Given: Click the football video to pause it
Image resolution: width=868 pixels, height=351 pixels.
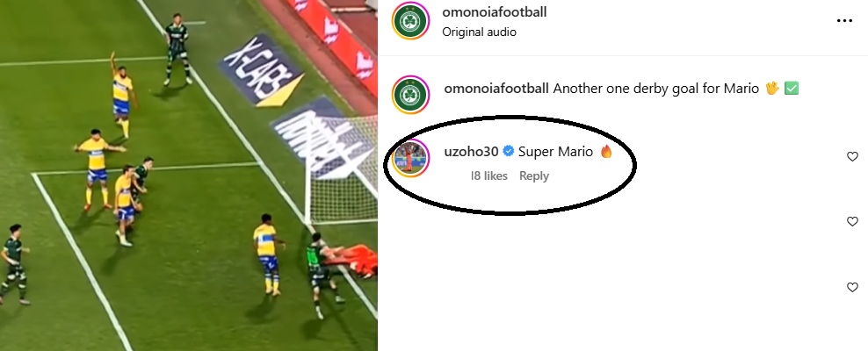Looking at the screenshot, I should coord(189,175).
